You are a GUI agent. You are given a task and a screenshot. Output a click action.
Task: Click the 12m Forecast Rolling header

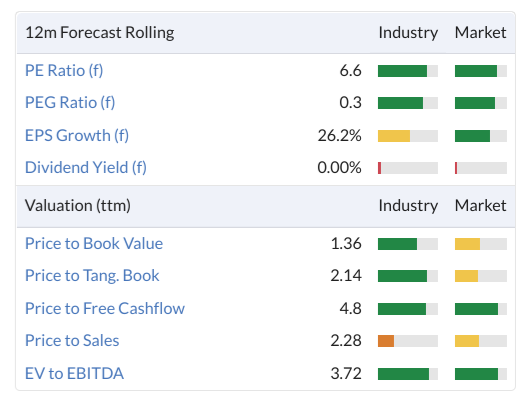100,33
